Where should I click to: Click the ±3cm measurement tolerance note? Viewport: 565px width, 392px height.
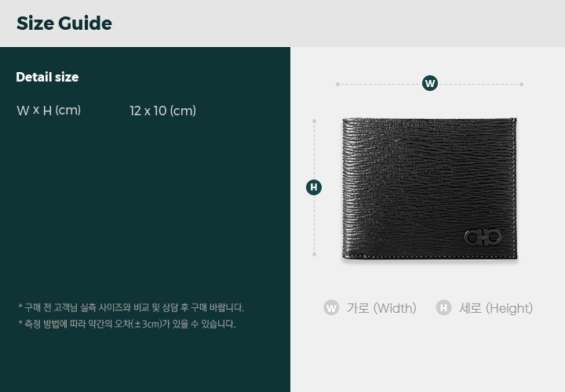(x=127, y=324)
